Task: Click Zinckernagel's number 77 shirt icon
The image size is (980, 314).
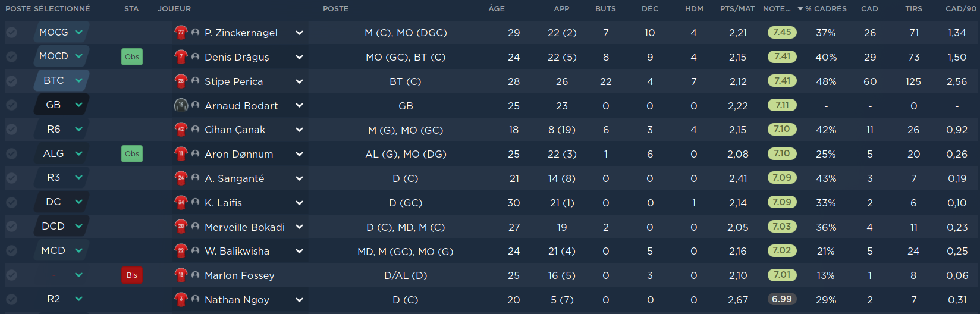Action: (x=181, y=33)
